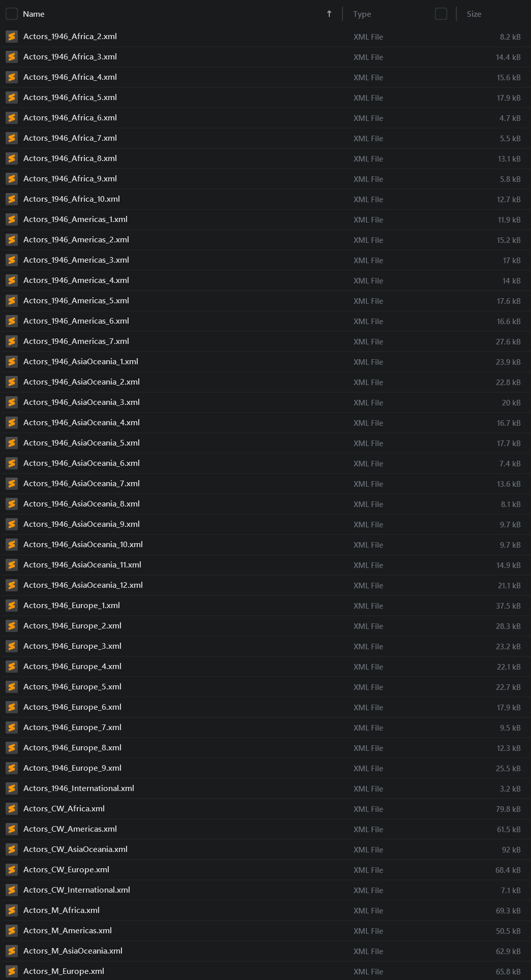Click the icon next to Actors_1946_Europe_1.xml

point(12,606)
